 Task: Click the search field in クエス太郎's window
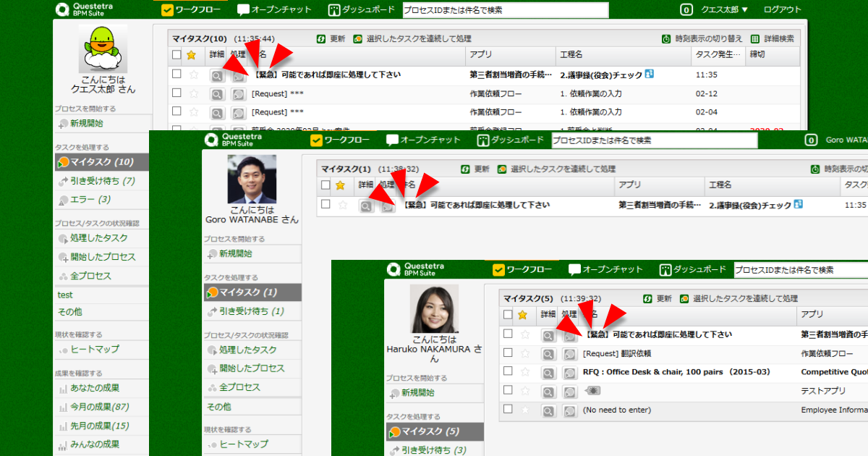(x=506, y=10)
